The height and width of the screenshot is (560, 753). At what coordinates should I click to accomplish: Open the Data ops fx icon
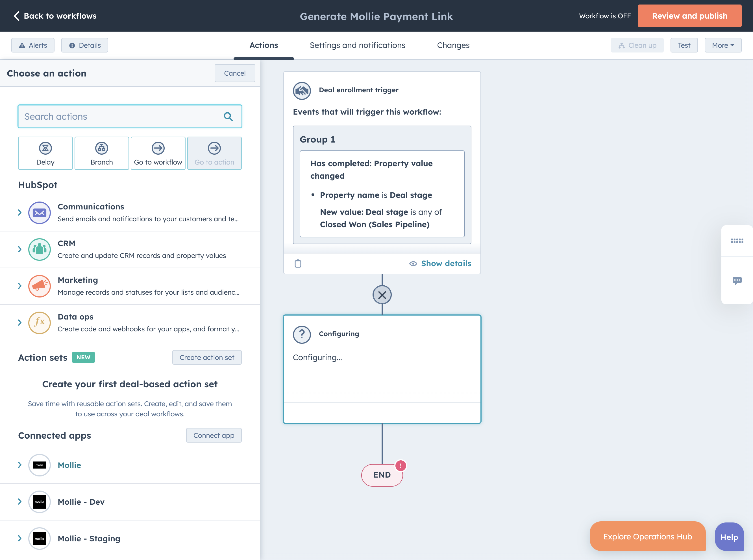coord(39,323)
